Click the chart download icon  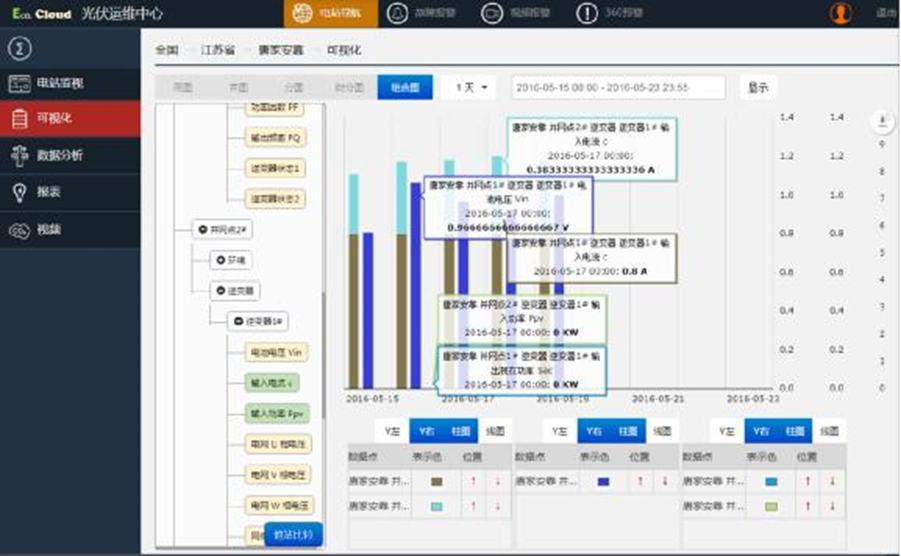pyautogui.click(x=882, y=121)
